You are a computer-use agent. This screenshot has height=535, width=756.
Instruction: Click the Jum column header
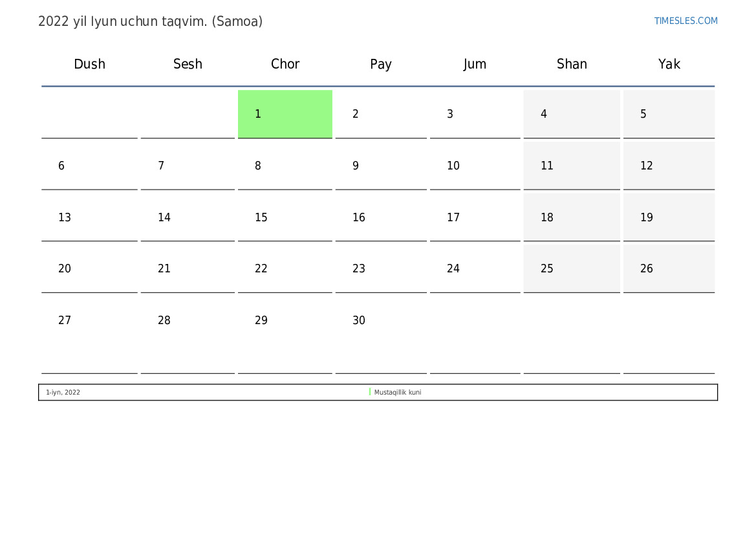pos(475,64)
